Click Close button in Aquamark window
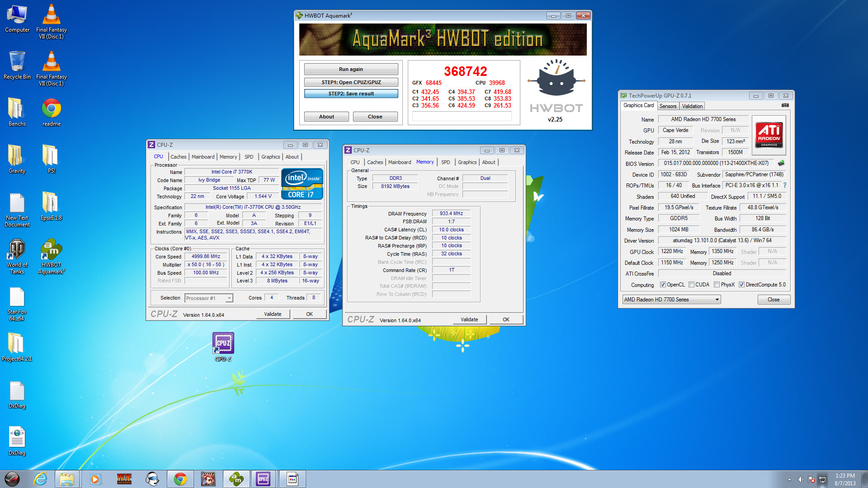The height and width of the screenshot is (488, 868). [375, 117]
